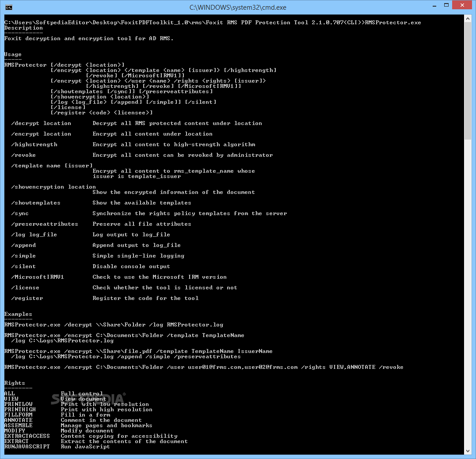Image resolution: width=476 pixels, height=459 pixels.
Task: Click the '/revoke' option text
Action: (23, 155)
